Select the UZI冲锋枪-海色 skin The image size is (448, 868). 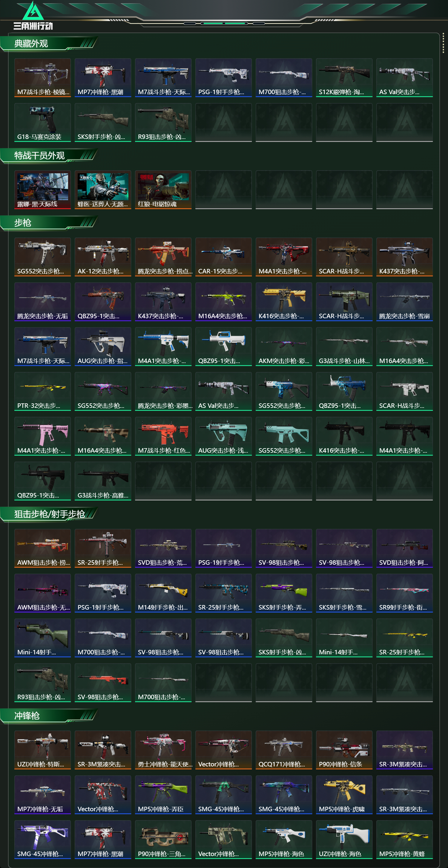(344, 840)
